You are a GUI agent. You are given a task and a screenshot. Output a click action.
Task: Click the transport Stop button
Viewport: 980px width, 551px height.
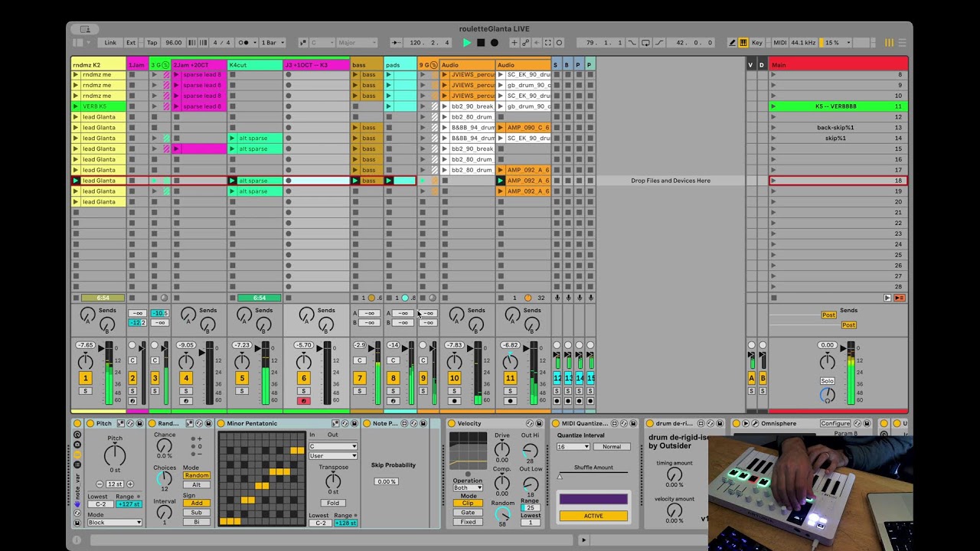pyautogui.click(x=481, y=43)
